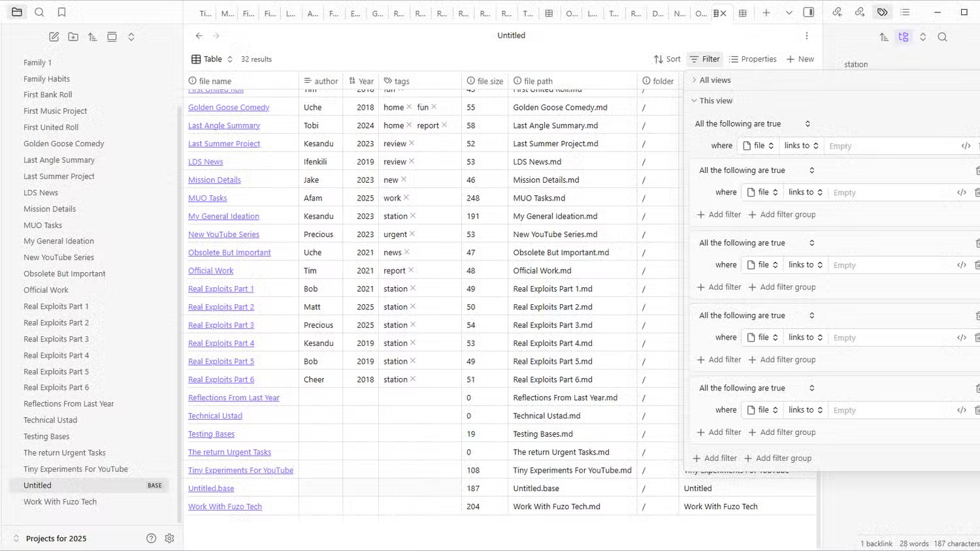This screenshot has height=551, width=980.
Task: Open the bookmarks pane
Action: (x=61, y=12)
